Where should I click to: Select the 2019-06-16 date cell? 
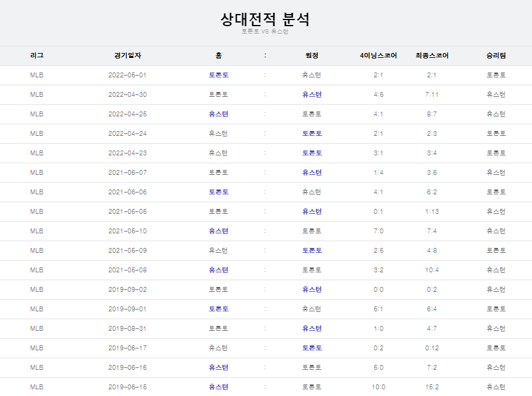(x=128, y=367)
